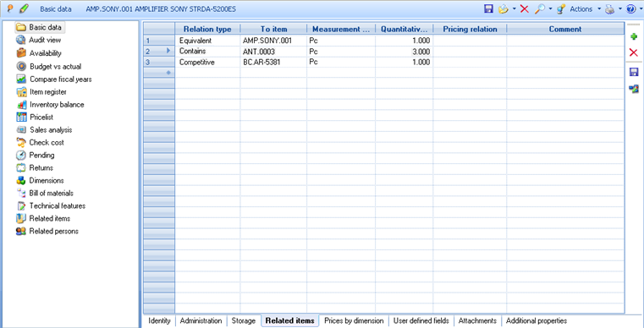Click the AMP.SONY.001 To item cell
This screenshot has width=644, height=328.
[x=273, y=41]
